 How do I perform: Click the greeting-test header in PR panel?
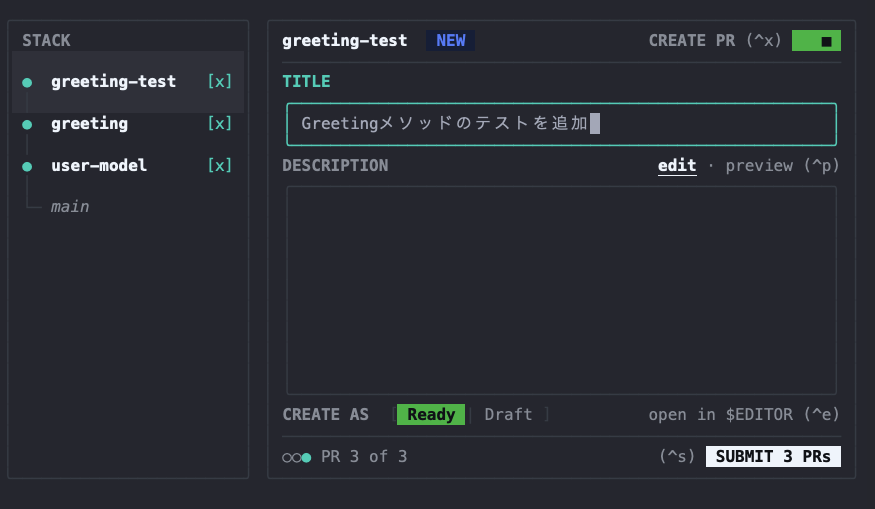[344, 41]
